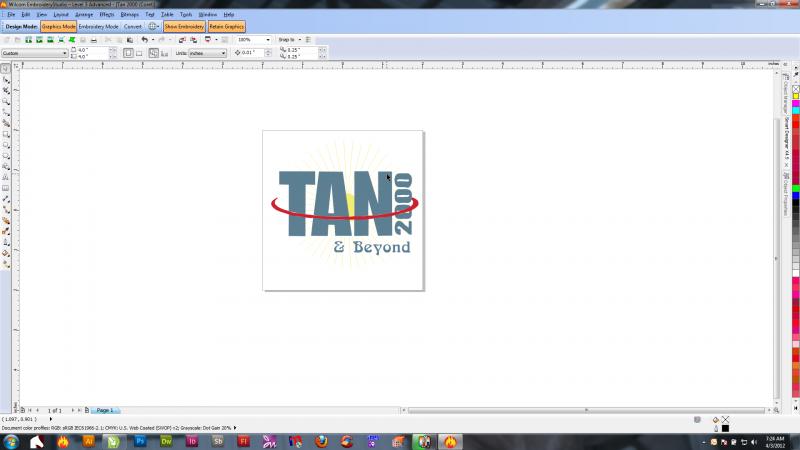Select the Text tool in toolbox
The image size is (800, 450).
tap(6, 177)
